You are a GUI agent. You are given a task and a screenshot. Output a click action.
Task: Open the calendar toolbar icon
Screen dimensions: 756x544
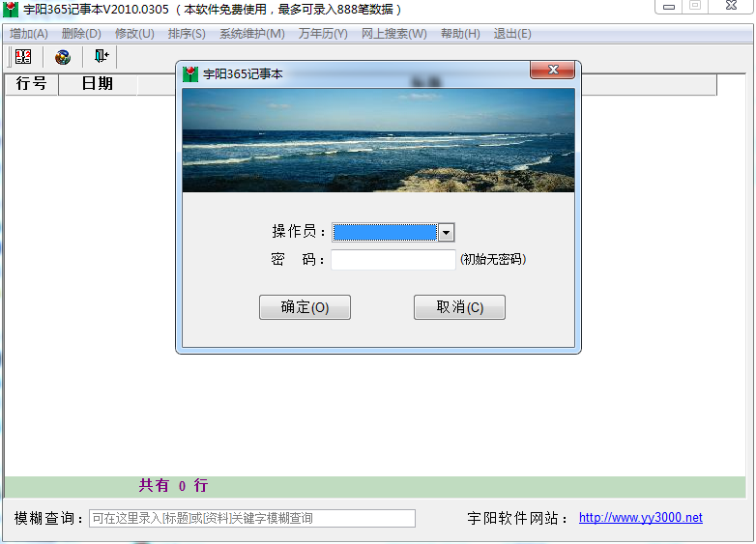click(x=23, y=57)
